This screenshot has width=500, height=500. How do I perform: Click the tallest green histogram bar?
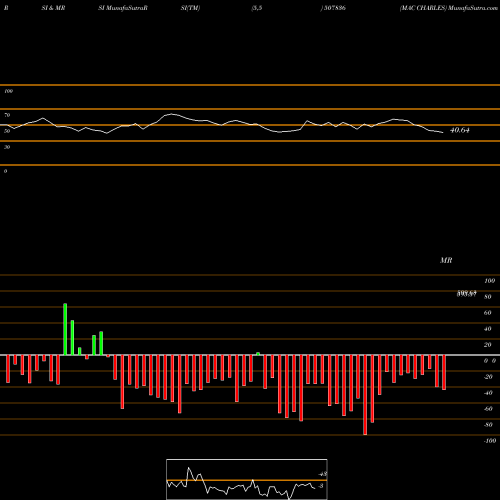click(x=65, y=329)
